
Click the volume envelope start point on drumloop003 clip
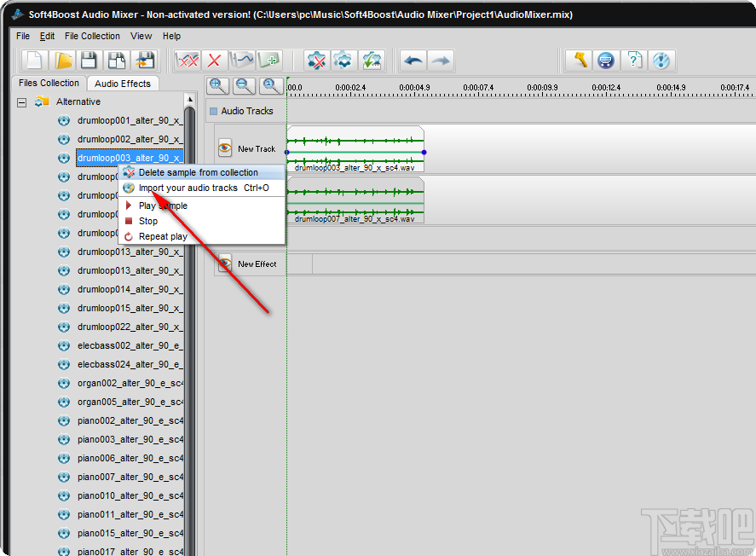[287, 153]
